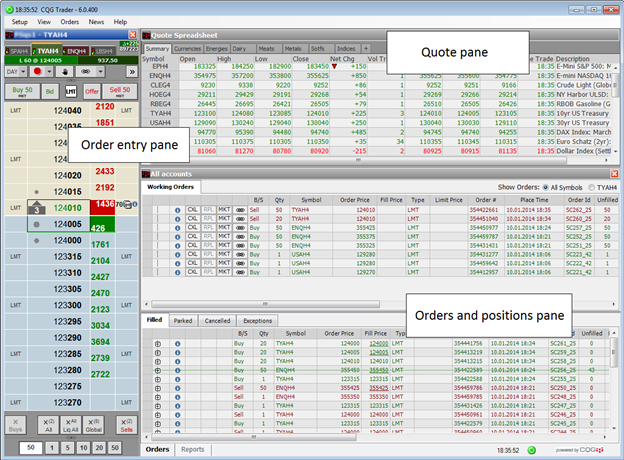The width and height of the screenshot is (624, 460).
Task: Expand the filled order SC258_25 row
Action: (158, 362)
